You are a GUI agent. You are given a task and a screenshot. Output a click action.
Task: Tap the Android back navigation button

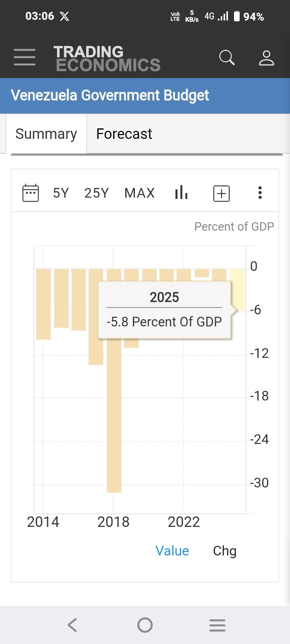point(72,625)
